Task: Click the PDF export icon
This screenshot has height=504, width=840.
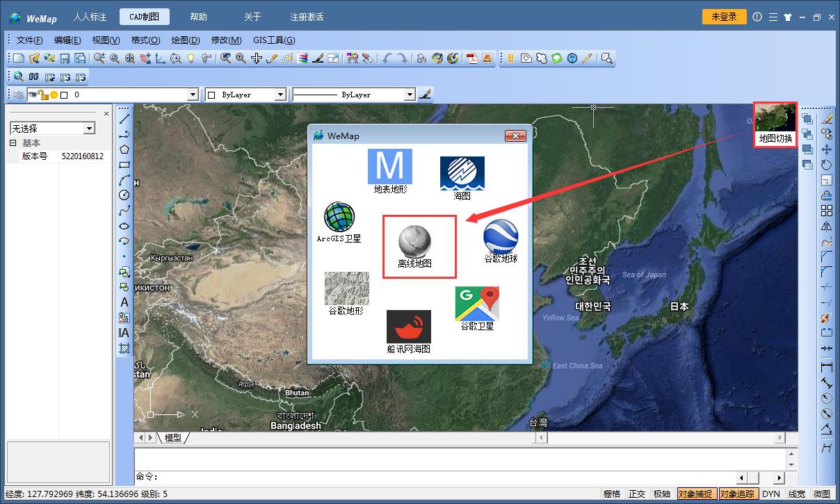Action: pyautogui.click(x=471, y=58)
